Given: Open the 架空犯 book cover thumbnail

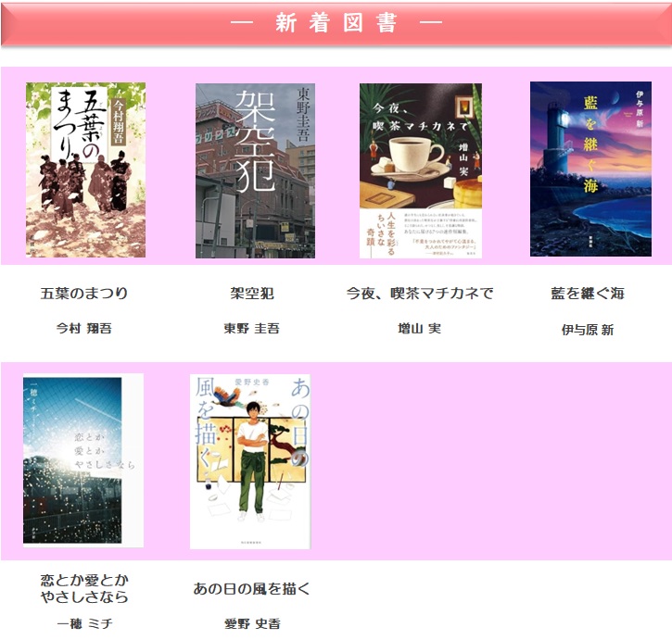Looking at the screenshot, I should point(256,170).
